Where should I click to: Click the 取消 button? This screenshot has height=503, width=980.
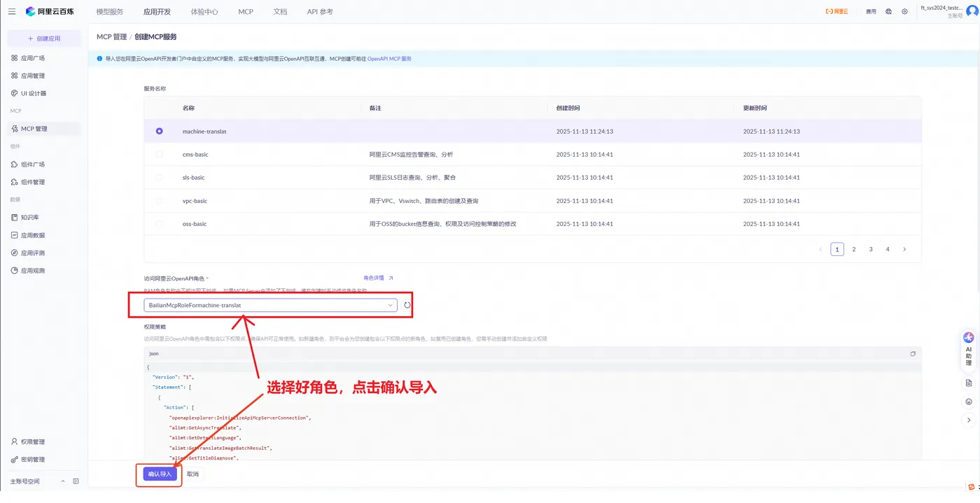[x=192, y=474]
